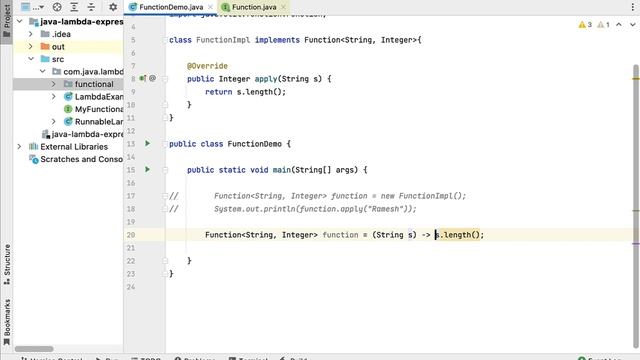
Task: Click the run gutter icon for main method
Action: tap(147, 169)
